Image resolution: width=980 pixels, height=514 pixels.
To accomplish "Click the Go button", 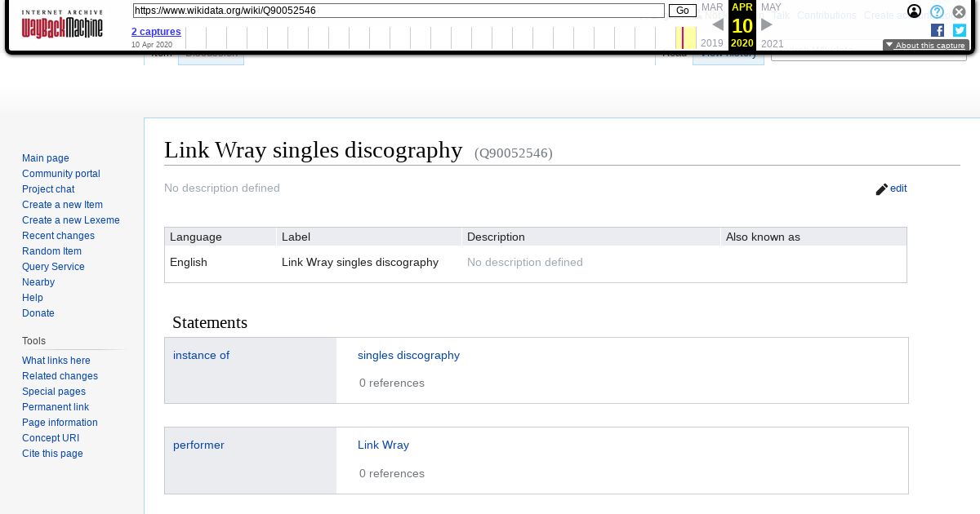I will pos(683,11).
